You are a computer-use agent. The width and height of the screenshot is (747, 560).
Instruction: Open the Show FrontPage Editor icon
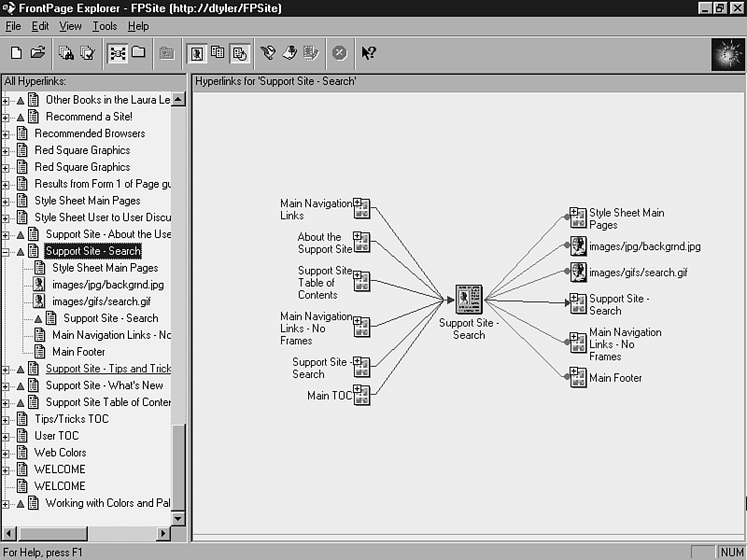[269, 53]
